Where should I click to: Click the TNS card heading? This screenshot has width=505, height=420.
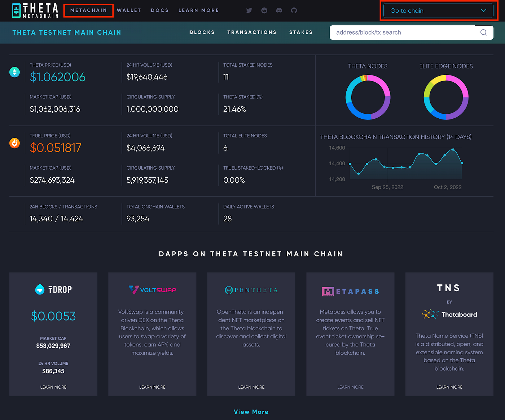pos(449,288)
